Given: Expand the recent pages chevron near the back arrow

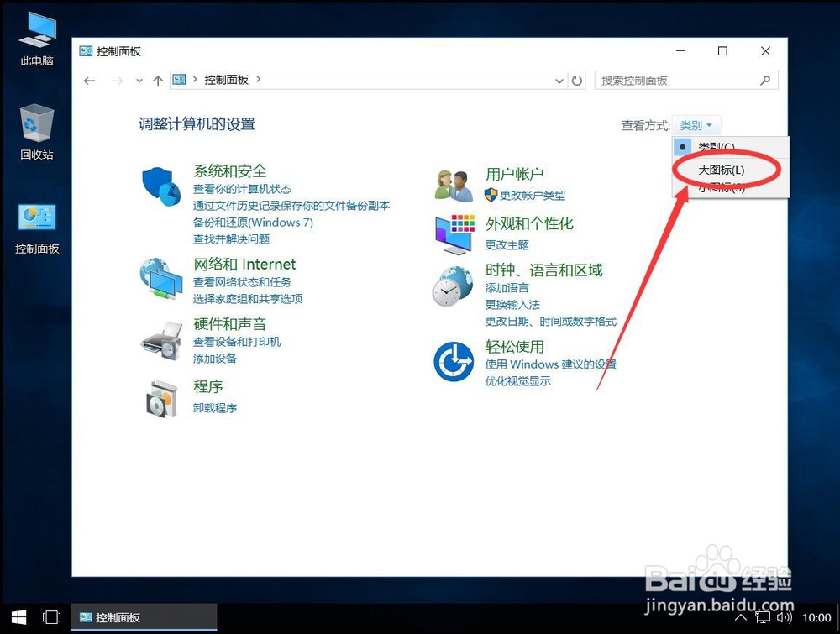Looking at the screenshot, I should [x=139, y=80].
